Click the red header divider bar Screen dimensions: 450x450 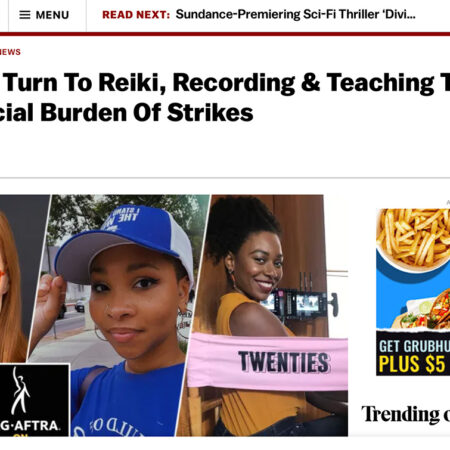[225, 34]
